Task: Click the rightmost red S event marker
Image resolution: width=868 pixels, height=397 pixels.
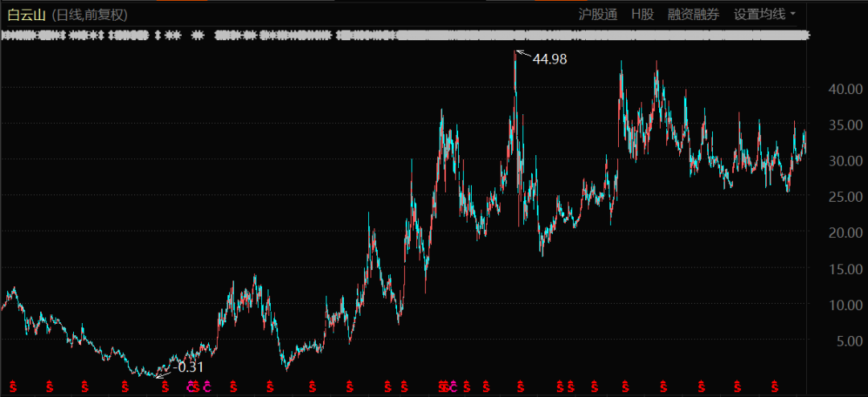Action: pos(776,387)
